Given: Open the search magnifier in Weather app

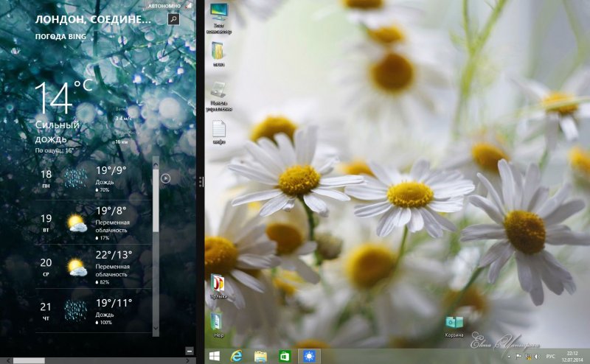Looking at the screenshot, I should pyautogui.click(x=173, y=19).
